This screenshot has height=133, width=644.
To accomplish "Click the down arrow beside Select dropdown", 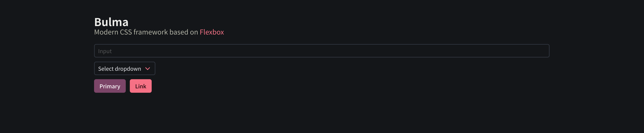I will point(147,69).
